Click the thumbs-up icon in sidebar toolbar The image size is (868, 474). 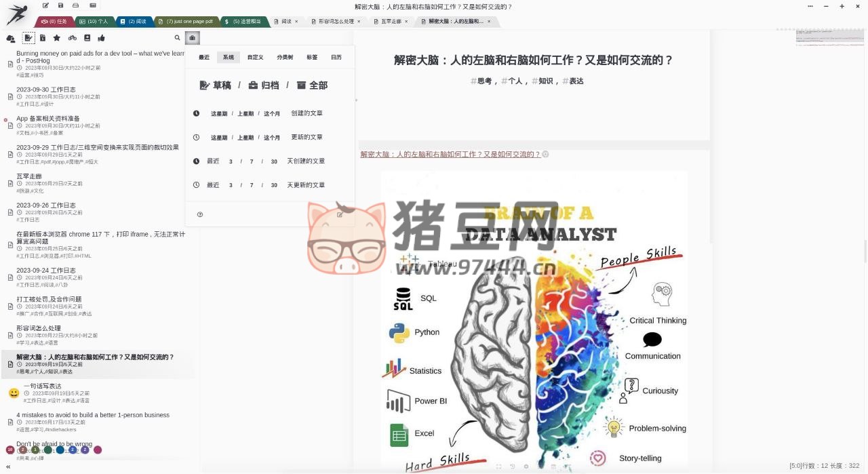tap(101, 38)
